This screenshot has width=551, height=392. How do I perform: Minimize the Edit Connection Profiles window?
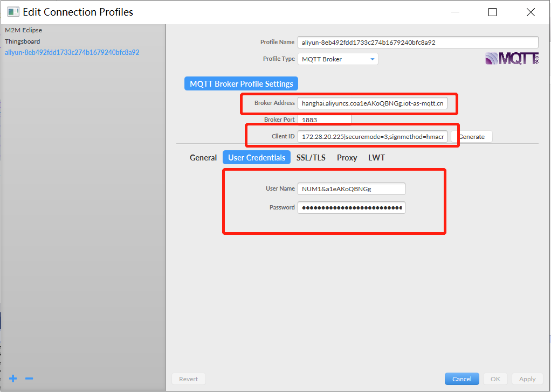455,12
